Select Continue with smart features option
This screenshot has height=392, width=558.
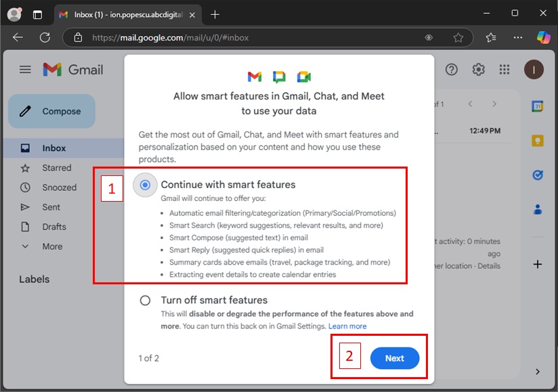144,184
